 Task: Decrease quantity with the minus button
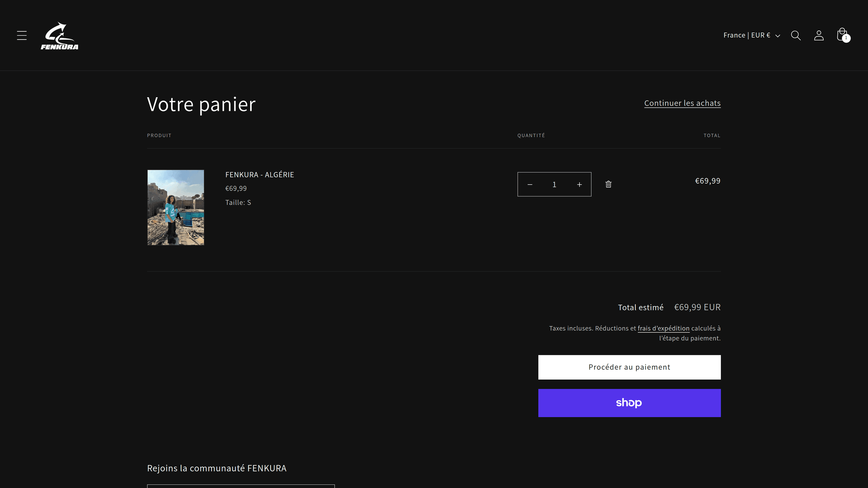(x=530, y=184)
